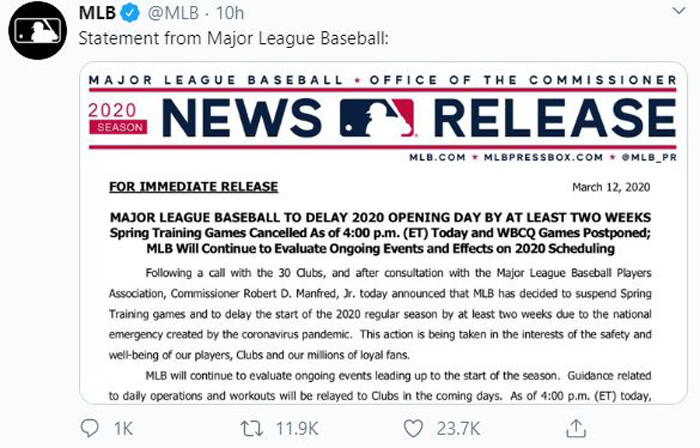Image resolution: width=700 pixels, height=448 pixels.
Task: Click the MLB profile avatar
Action: coord(38,30)
